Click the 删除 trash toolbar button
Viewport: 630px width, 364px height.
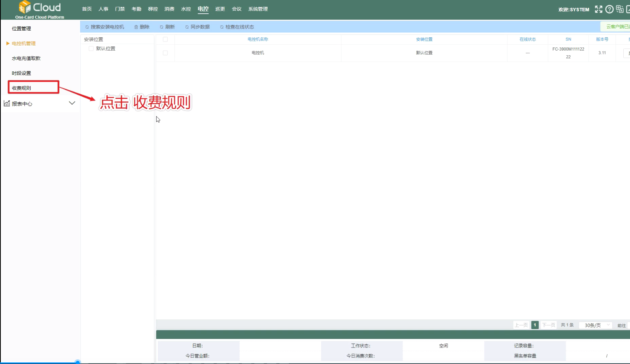pos(142,27)
